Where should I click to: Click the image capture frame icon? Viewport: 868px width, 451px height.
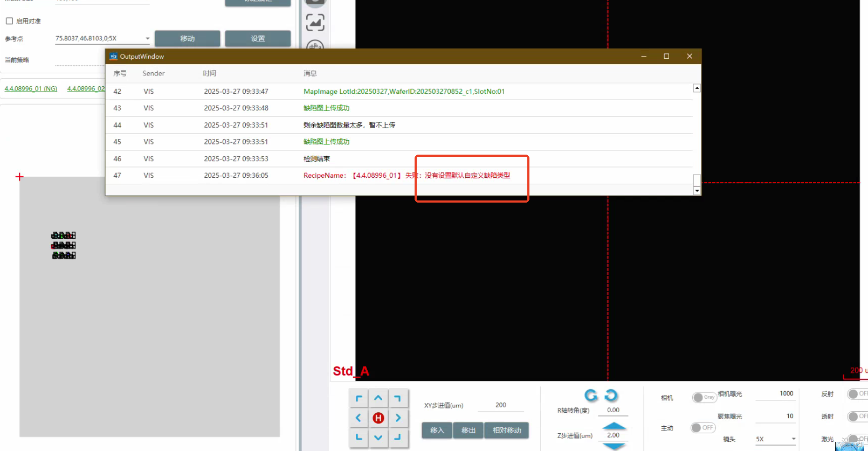click(x=315, y=23)
